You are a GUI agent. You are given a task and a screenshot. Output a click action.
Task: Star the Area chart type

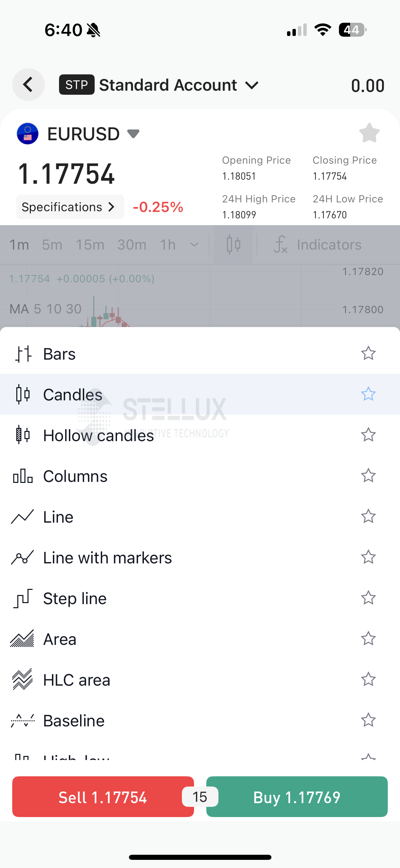368,638
